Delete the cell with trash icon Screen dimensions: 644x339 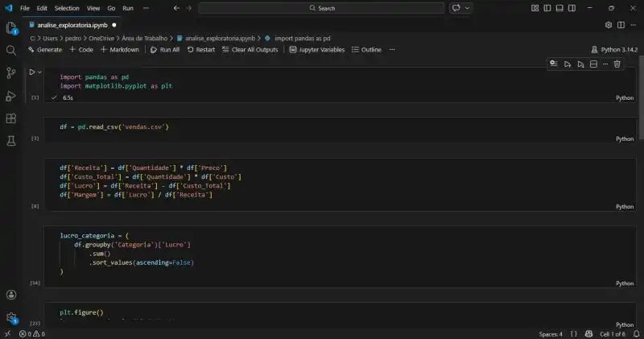[x=617, y=64]
